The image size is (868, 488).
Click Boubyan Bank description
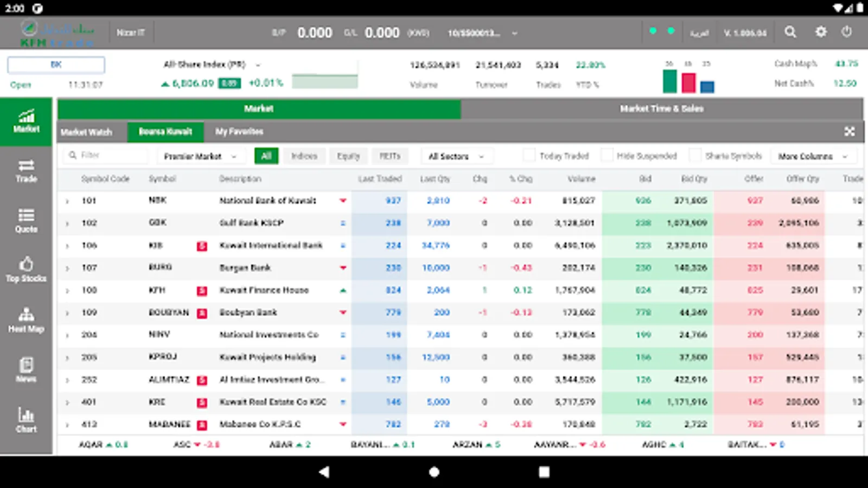point(248,313)
